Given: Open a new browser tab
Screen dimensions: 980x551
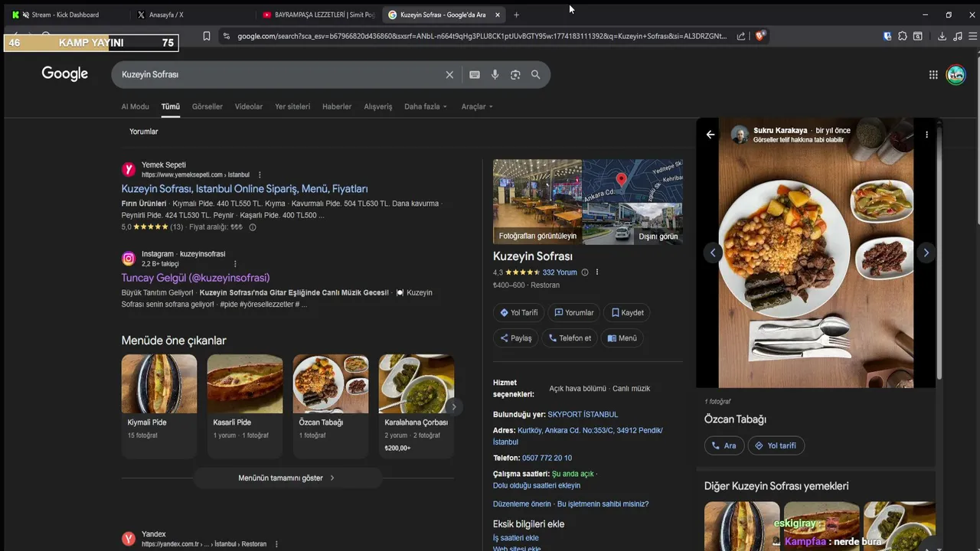Looking at the screenshot, I should [516, 15].
